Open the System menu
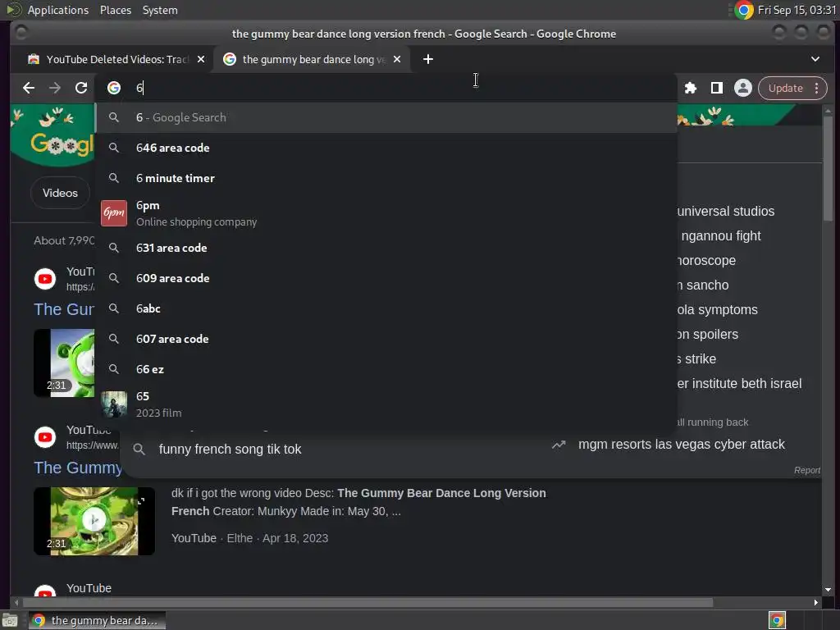Image resolution: width=840 pixels, height=630 pixels. [160, 10]
